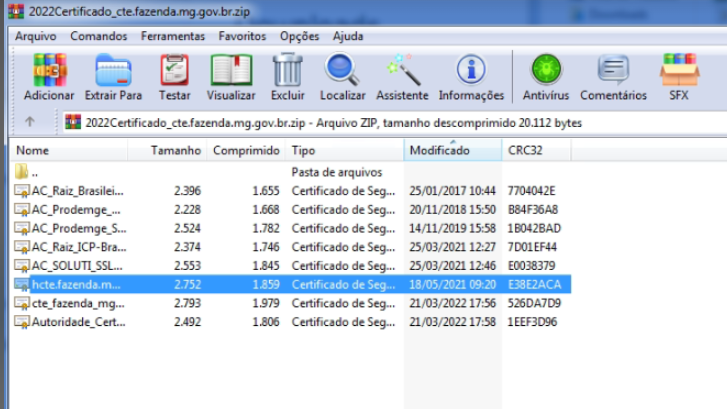Click certificate icon of AC_Raiz_Brasilei
The height and width of the screenshot is (409, 727).
(21, 191)
